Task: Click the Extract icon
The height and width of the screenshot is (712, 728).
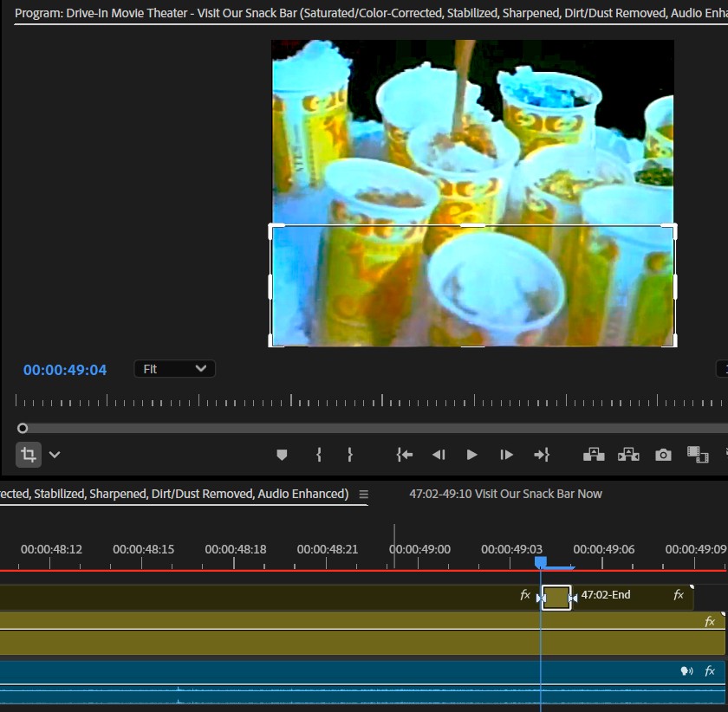Action: pyautogui.click(x=628, y=455)
